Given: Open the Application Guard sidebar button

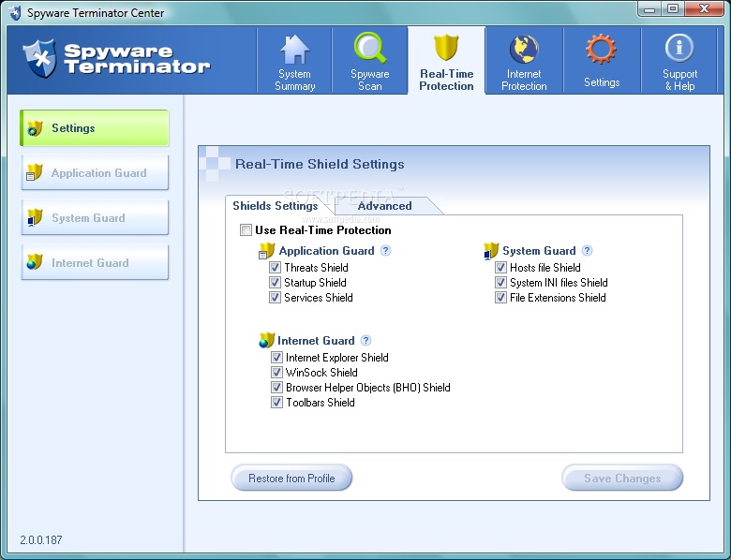Looking at the screenshot, I should [x=95, y=173].
